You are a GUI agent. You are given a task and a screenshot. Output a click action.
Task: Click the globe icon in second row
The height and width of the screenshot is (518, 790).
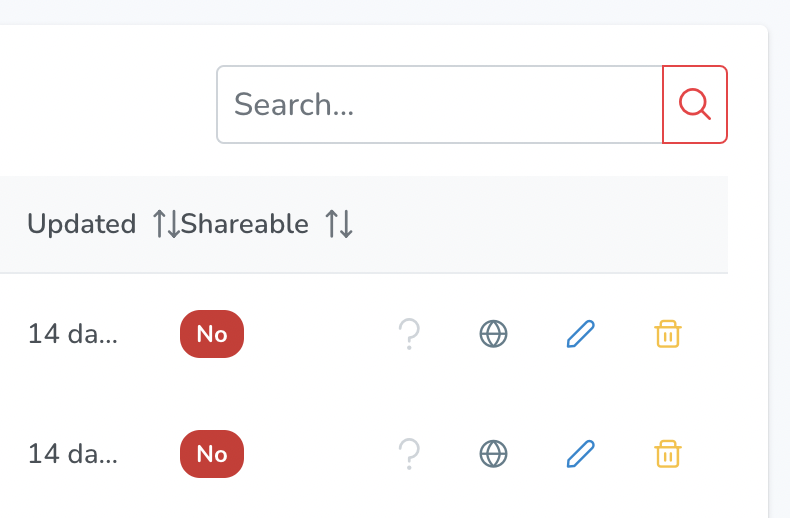click(x=493, y=454)
